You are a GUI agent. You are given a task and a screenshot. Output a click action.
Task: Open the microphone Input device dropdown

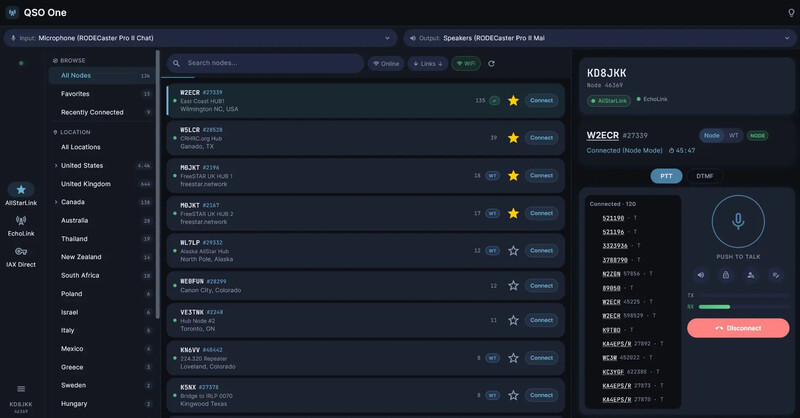click(201, 38)
